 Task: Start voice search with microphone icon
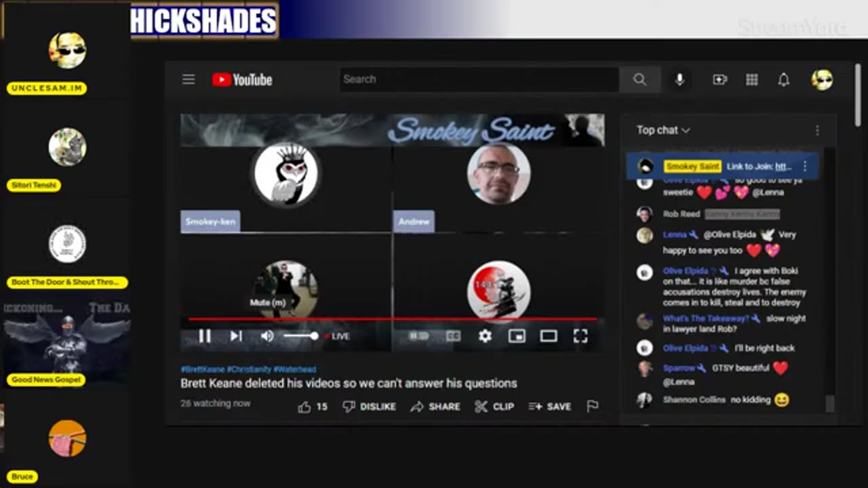679,79
